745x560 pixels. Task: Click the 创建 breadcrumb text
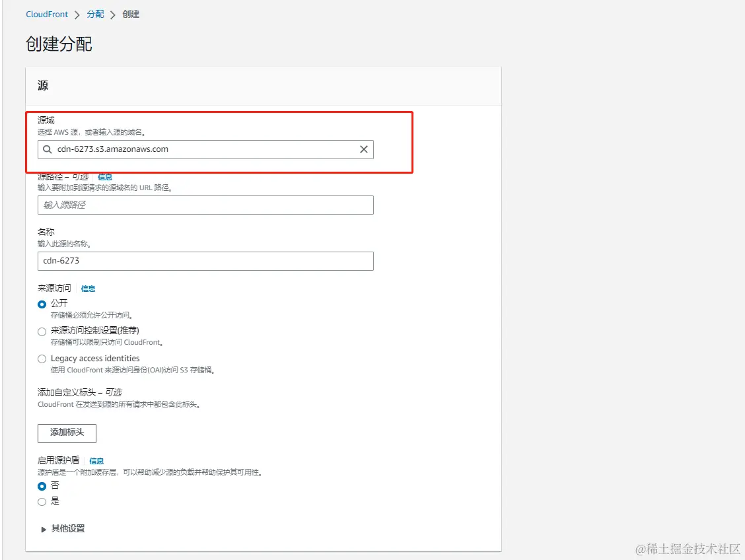131,15
